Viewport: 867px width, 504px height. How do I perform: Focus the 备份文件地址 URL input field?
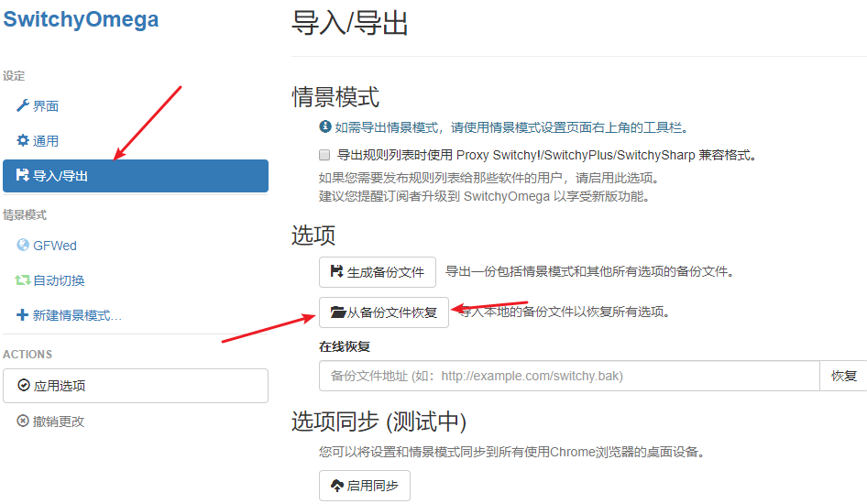click(x=569, y=376)
